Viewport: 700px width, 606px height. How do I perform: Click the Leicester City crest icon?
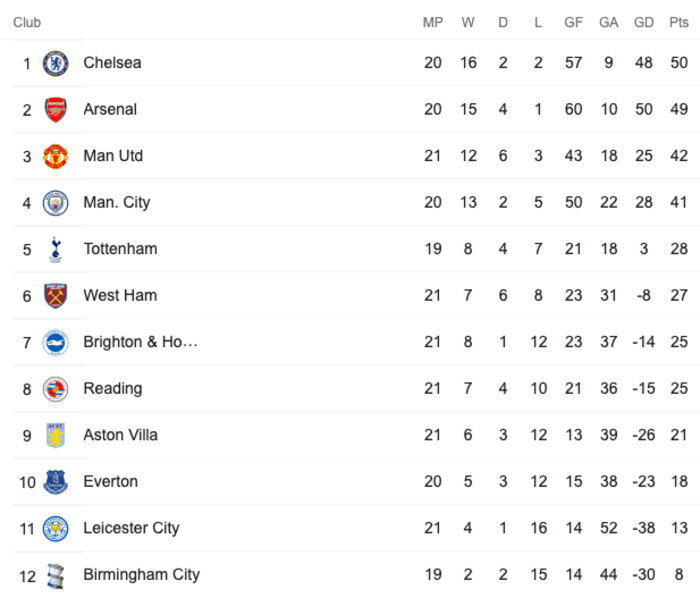[x=55, y=528]
